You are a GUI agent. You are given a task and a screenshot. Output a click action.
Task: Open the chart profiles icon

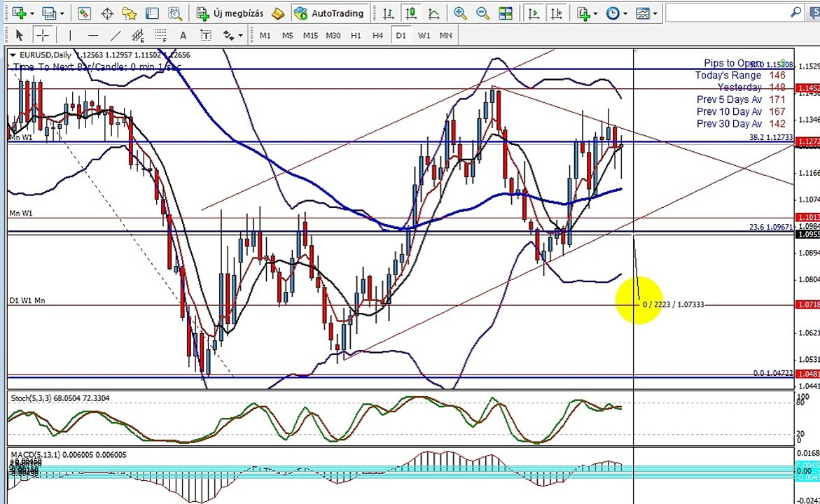(x=49, y=13)
